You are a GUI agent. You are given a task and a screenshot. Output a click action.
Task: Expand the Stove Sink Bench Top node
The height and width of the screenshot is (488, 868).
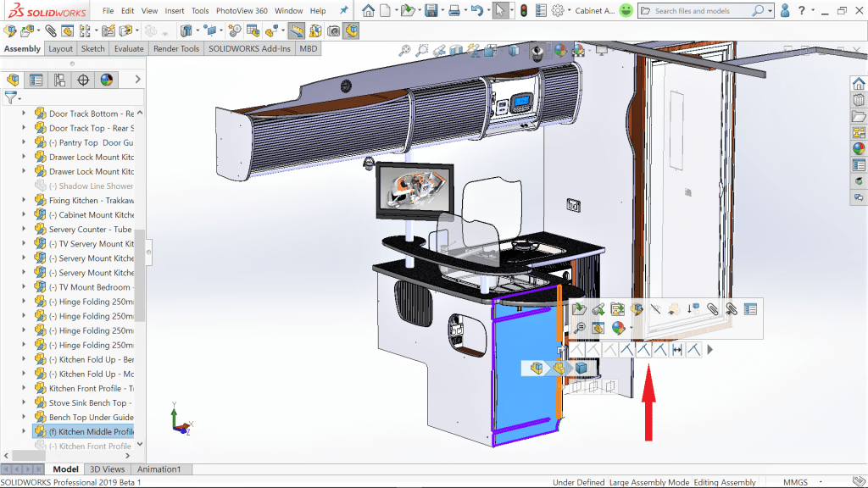point(24,402)
